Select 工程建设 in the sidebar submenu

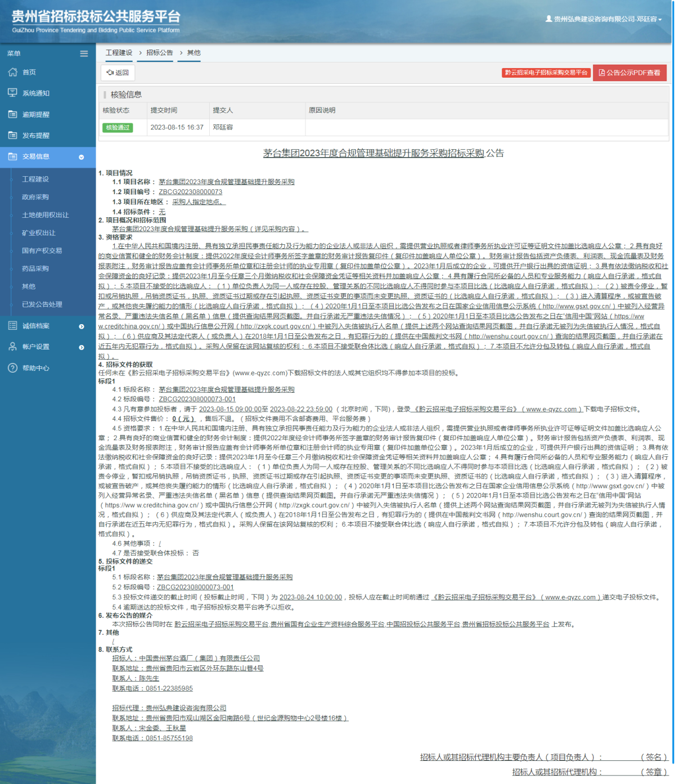35,179
